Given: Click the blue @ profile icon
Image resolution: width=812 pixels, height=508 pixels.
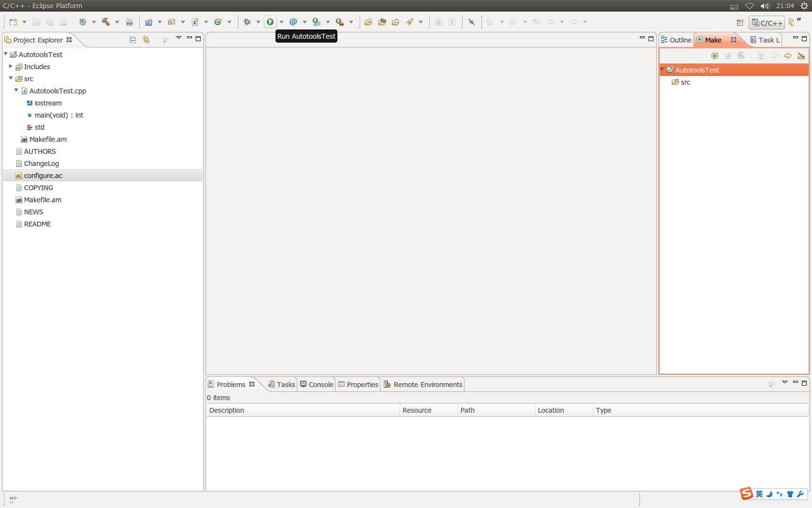Looking at the screenshot, I should click(x=293, y=22).
